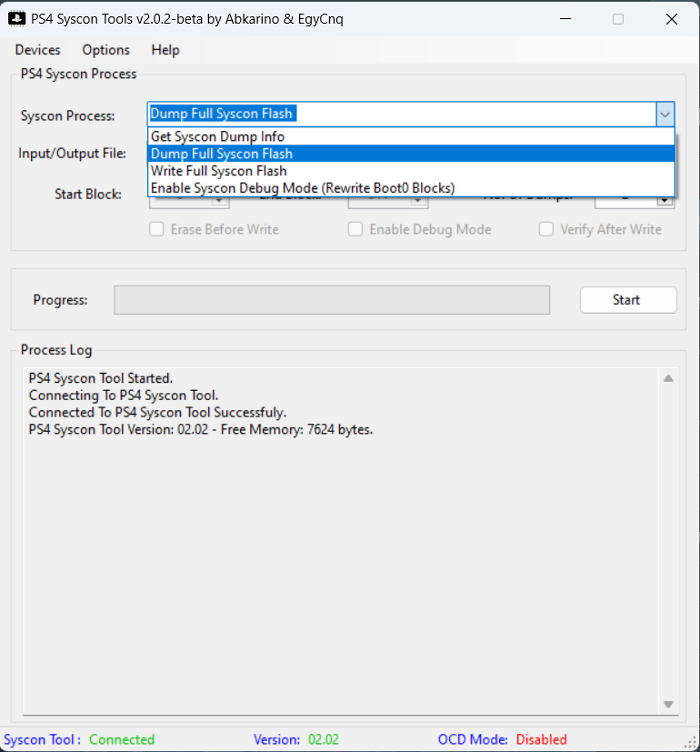Click the window resize grip in status bar
Viewport: 700px width, 752px height.
[692, 743]
